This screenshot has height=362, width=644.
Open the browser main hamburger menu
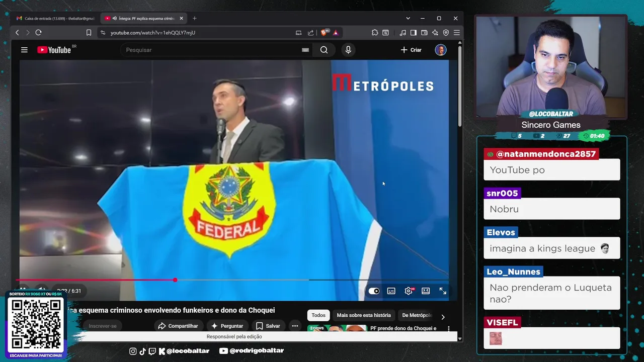457,33
